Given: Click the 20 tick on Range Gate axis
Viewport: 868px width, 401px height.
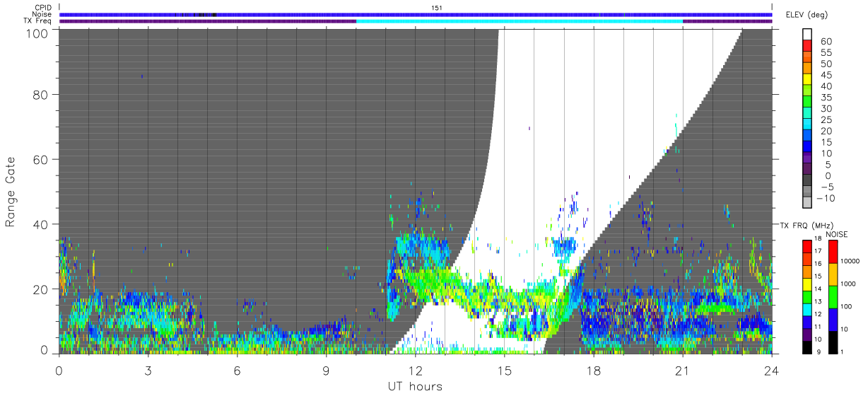Looking at the screenshot, I should point(40,289).
